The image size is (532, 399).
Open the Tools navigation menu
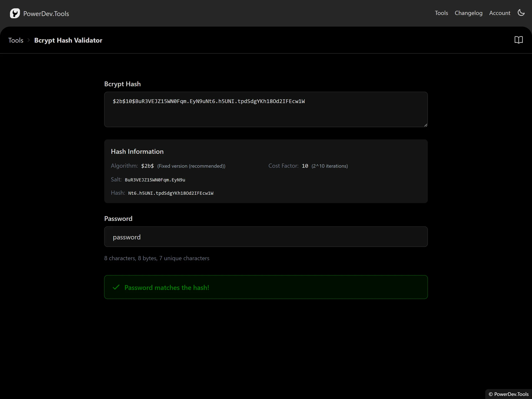coord(441,13)
